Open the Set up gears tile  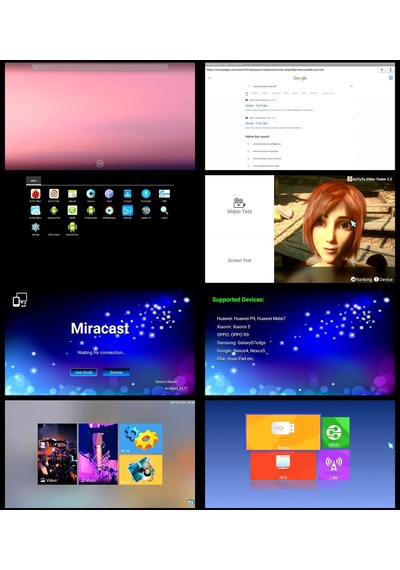pyautogui.click(x=141, y=438)
